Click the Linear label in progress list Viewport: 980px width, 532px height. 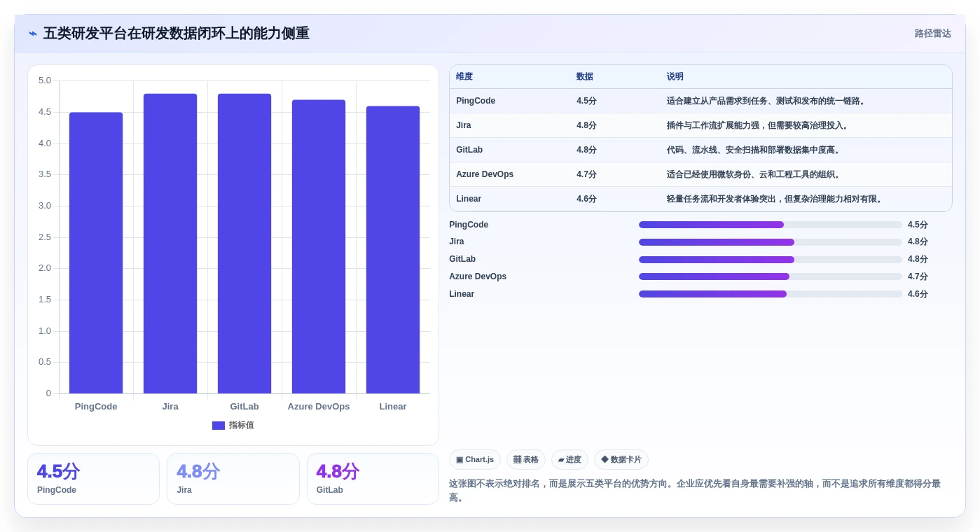462,294
